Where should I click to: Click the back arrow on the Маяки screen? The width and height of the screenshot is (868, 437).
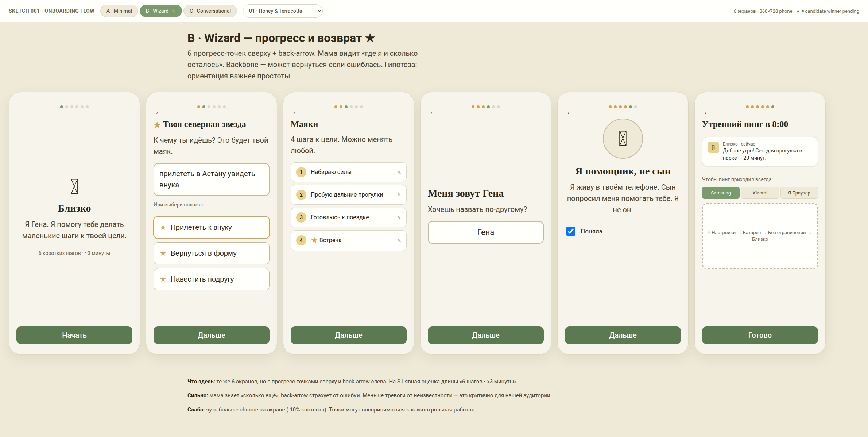[296, 113]
